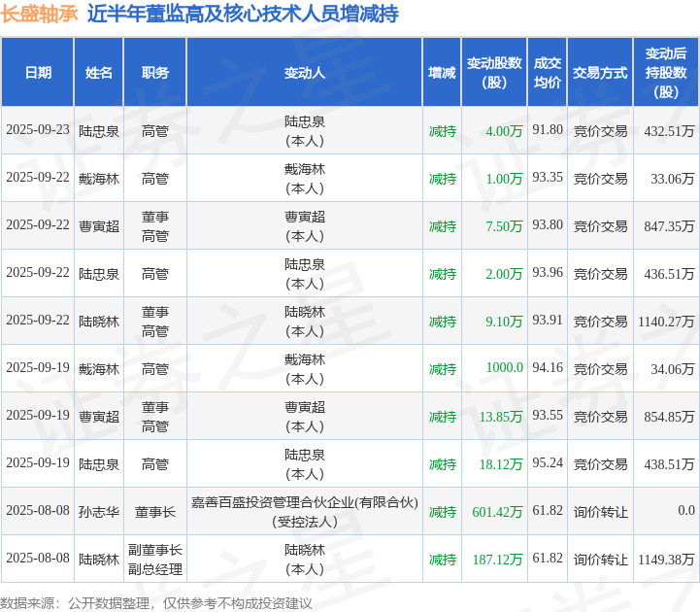The width and height of the screenshot is (700, 612).
Task: Click the holding value 854.85万
Action: (669, 418)
